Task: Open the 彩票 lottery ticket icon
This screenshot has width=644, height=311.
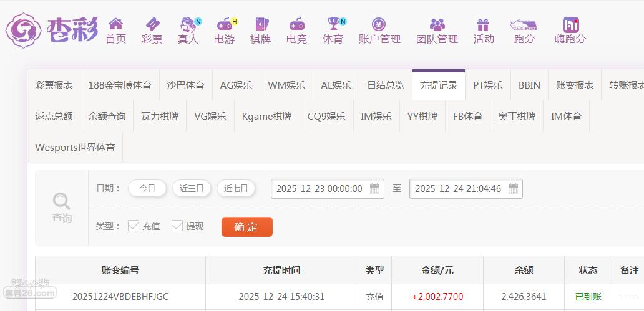Action: tap(152, 24)
